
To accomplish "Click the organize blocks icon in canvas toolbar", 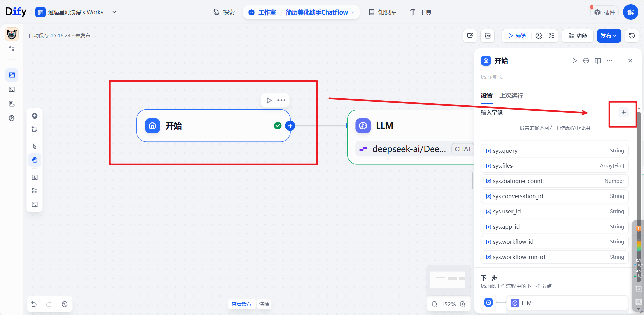I will [x=34, y=191].
